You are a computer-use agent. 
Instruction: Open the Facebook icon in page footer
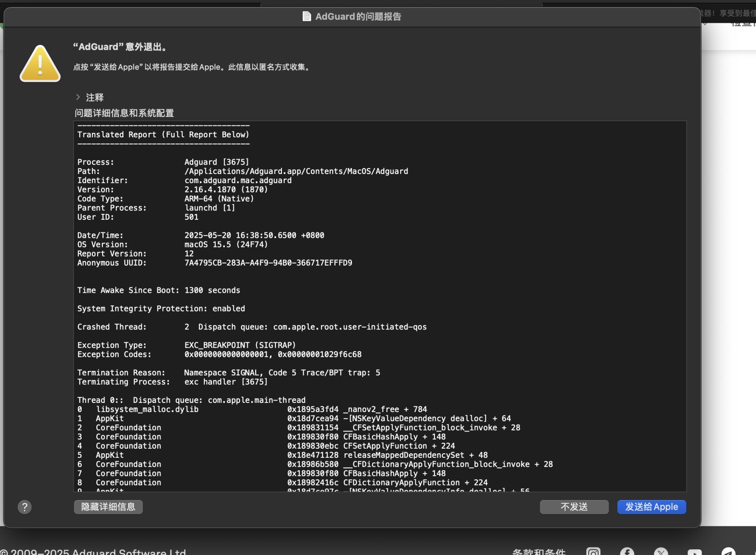click(x=627, y=552)
